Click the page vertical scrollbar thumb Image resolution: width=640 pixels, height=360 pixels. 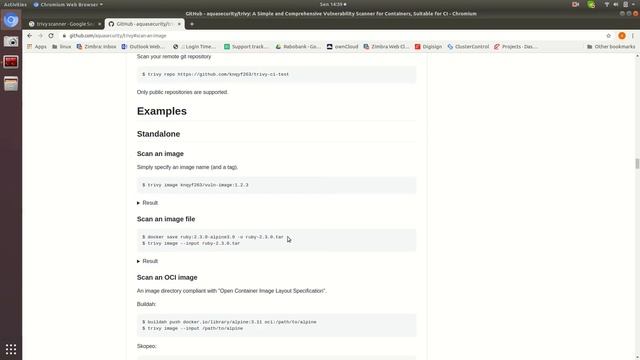click(x=637, y=163)
